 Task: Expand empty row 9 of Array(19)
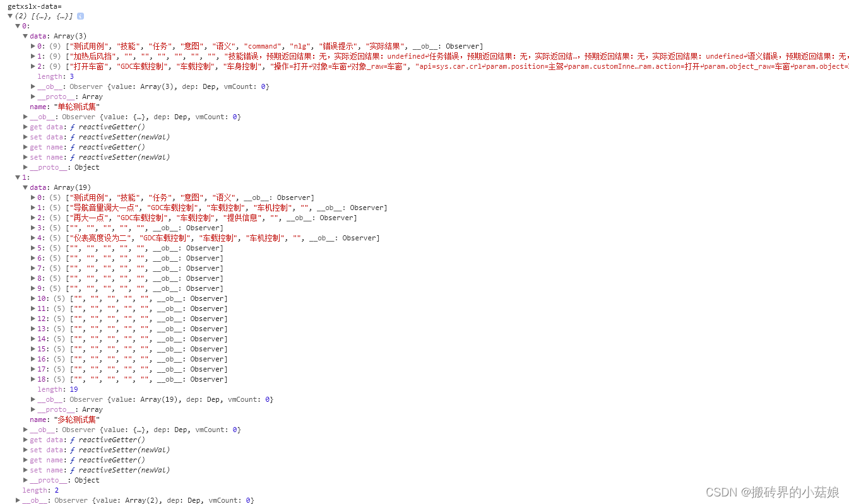[33, 288]
